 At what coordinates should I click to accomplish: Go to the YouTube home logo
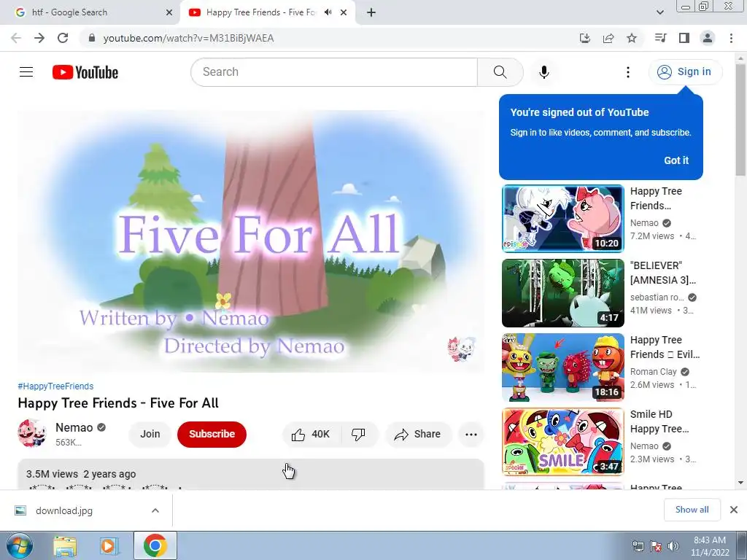[85, 72]
